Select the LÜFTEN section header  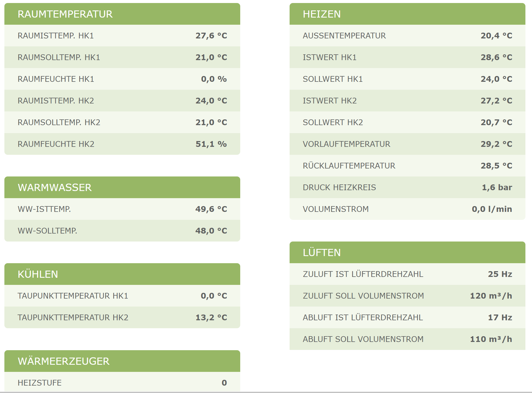408,252
